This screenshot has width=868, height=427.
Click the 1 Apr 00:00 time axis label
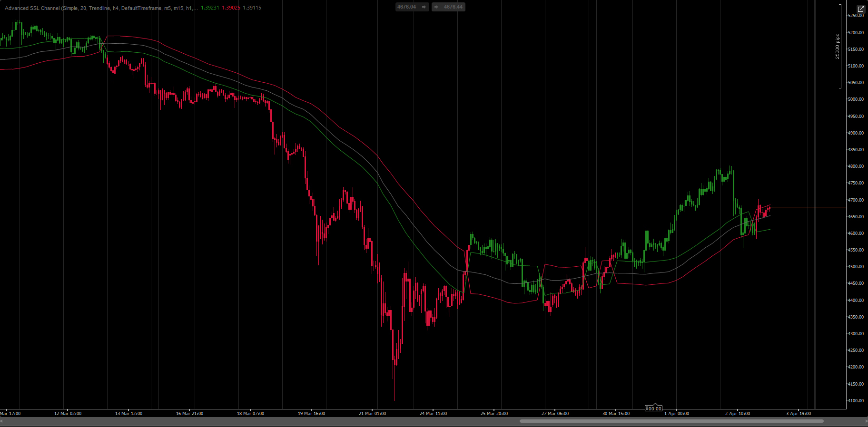[676, 414]
